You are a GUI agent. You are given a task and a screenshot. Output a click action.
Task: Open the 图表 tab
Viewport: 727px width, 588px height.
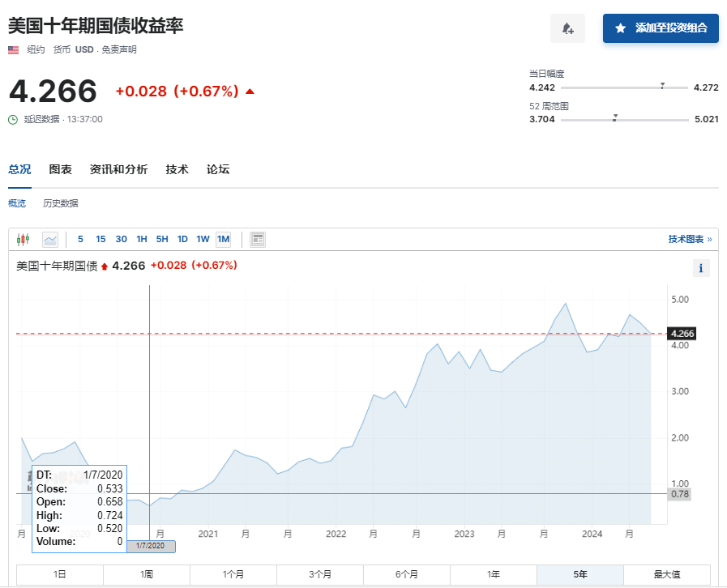(x=60, y=169)
